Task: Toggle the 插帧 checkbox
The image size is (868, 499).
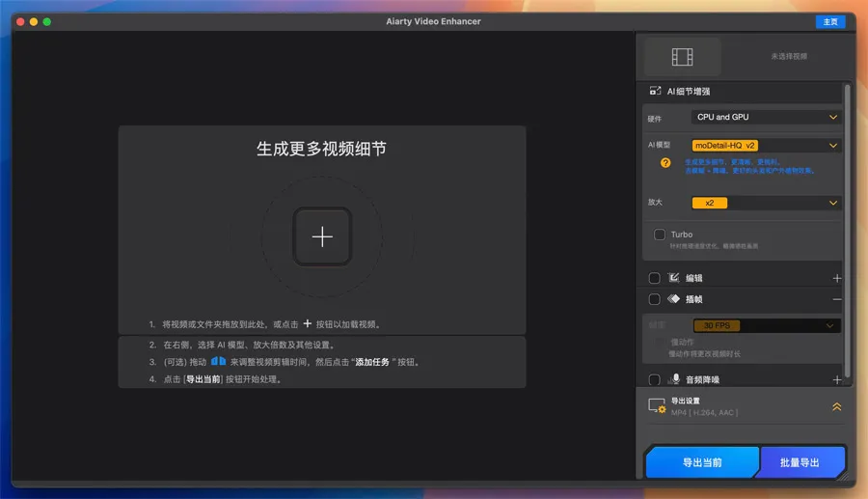Action: tap(655, 299)
